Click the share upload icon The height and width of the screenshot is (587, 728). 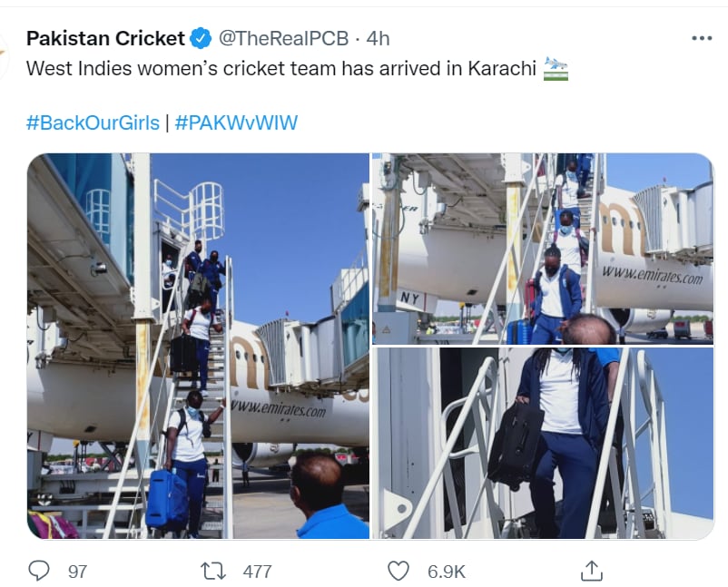pyautogui.click(x=592, y=572)
